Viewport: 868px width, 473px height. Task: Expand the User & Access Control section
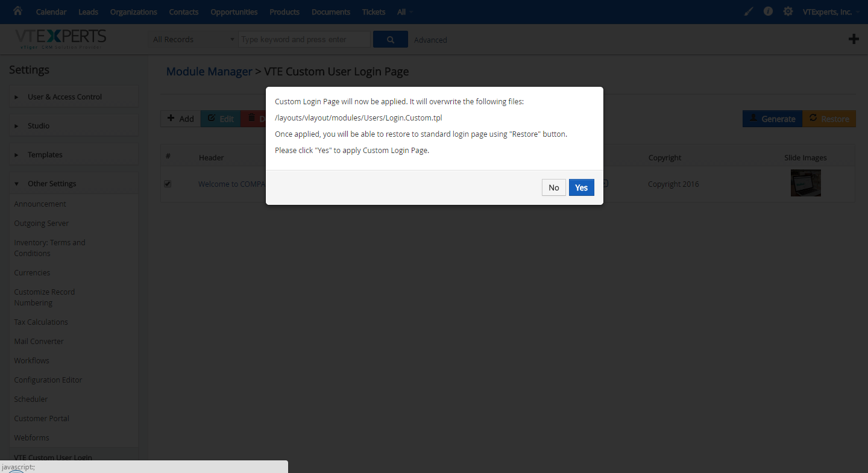pos(74,97)
